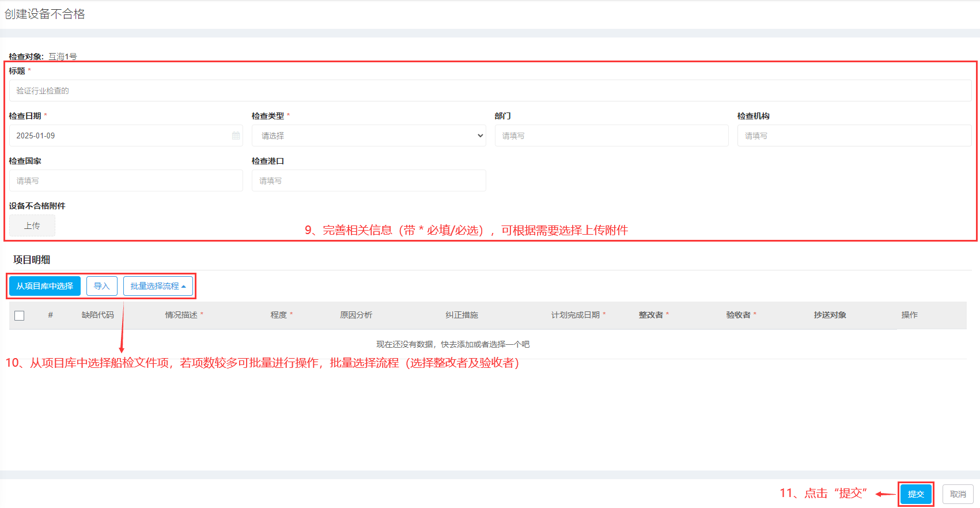
Task: Click the 纠正措施 column header
Action: tap(462, 315)
